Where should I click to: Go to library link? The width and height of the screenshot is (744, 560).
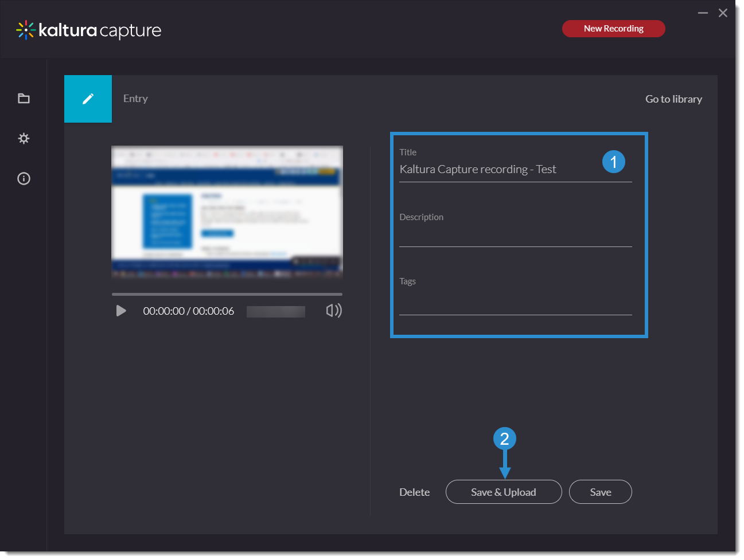[x=673, y=99]
